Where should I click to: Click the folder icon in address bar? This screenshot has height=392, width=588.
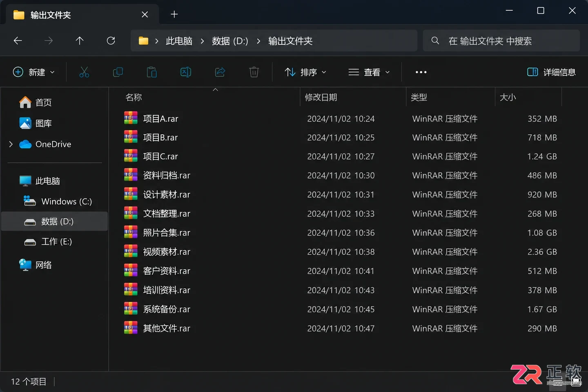coord(143,41)
